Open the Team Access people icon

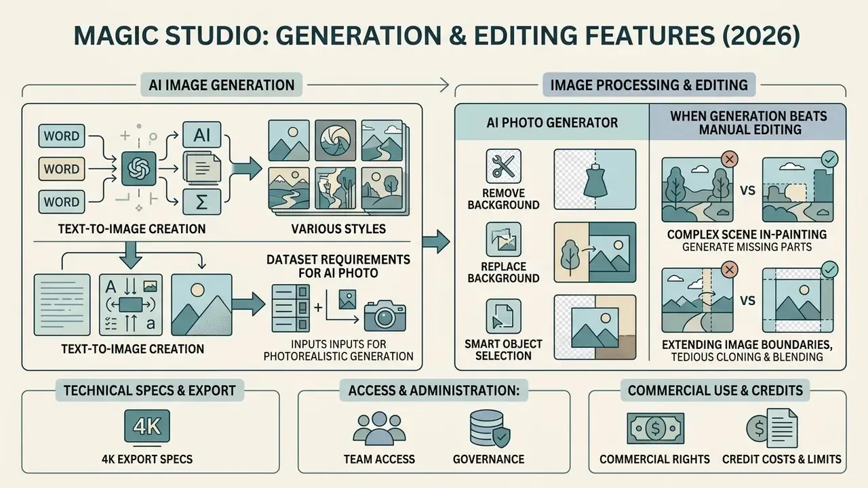coord(379,427)
